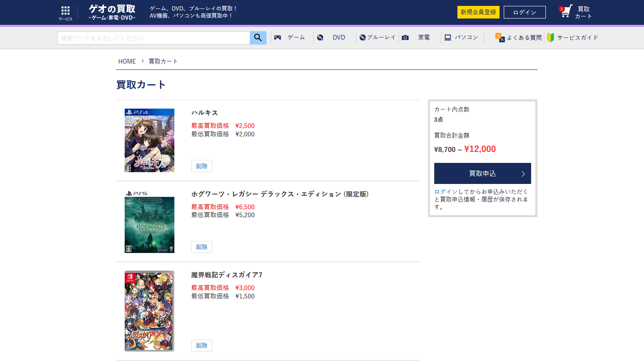Open the パソコン category
This screenshot has width=644, height=362.
(466, 37)
